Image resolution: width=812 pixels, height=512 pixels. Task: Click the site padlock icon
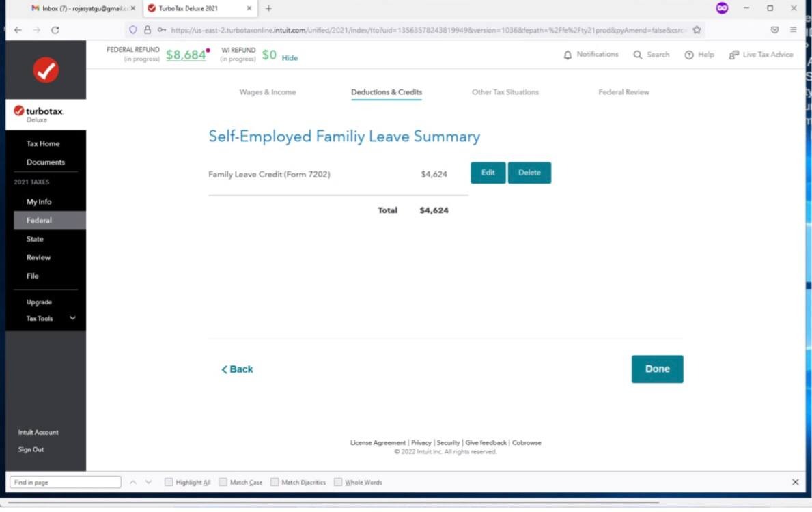click(x=148, y=30)
